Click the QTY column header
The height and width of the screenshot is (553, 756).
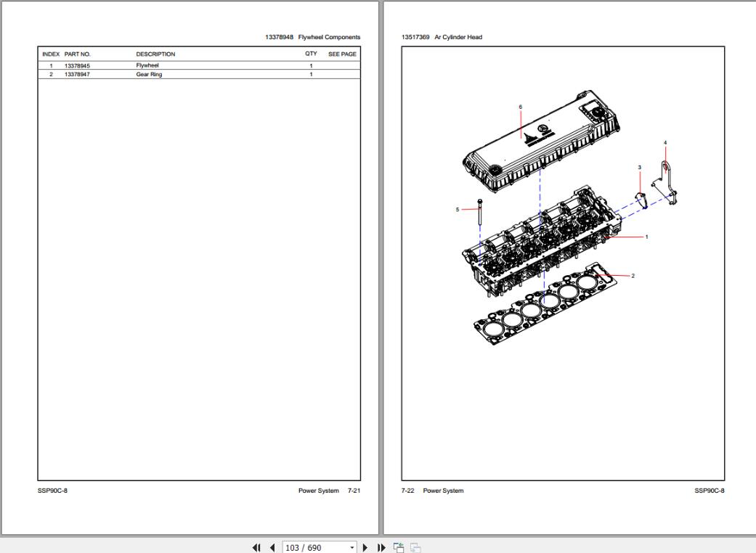pos(309,54)
